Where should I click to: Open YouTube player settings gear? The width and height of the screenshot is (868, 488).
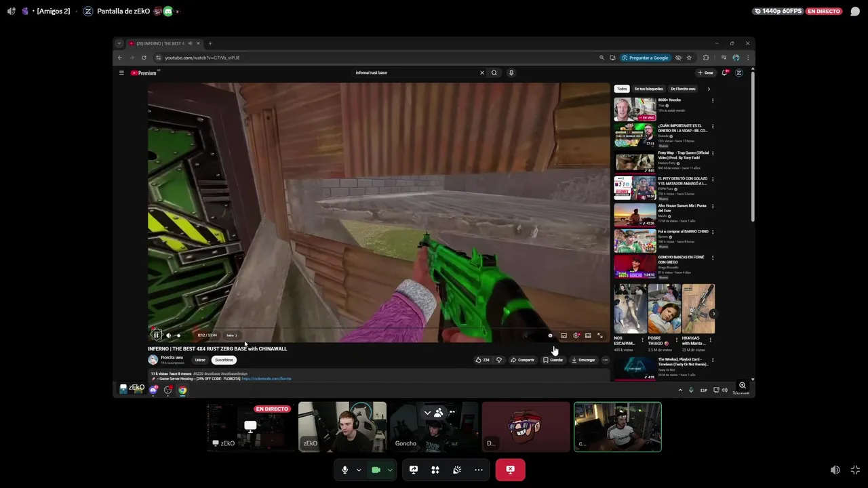point(576,335)
